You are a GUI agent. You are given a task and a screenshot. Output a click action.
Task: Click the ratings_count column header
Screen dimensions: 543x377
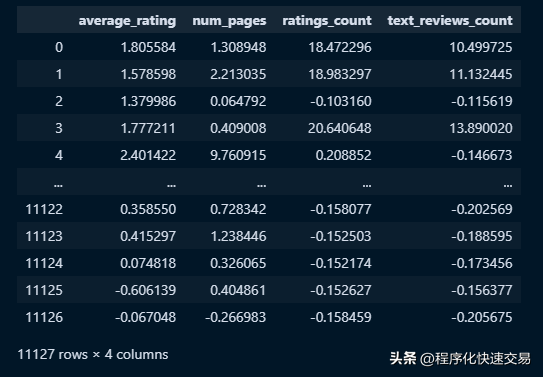point(327,20)
